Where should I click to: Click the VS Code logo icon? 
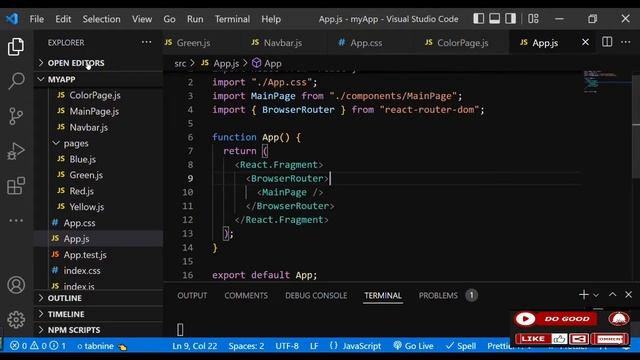12,18
